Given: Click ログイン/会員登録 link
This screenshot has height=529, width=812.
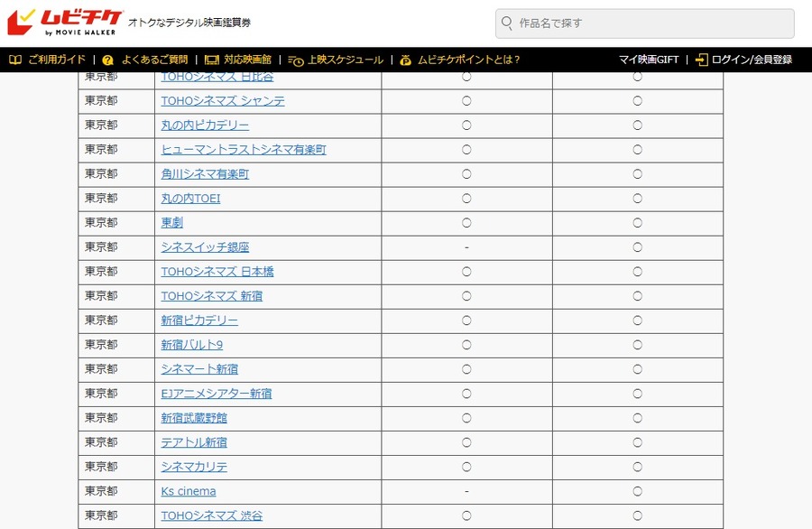Looking at the screenshot, I should 752,60.
